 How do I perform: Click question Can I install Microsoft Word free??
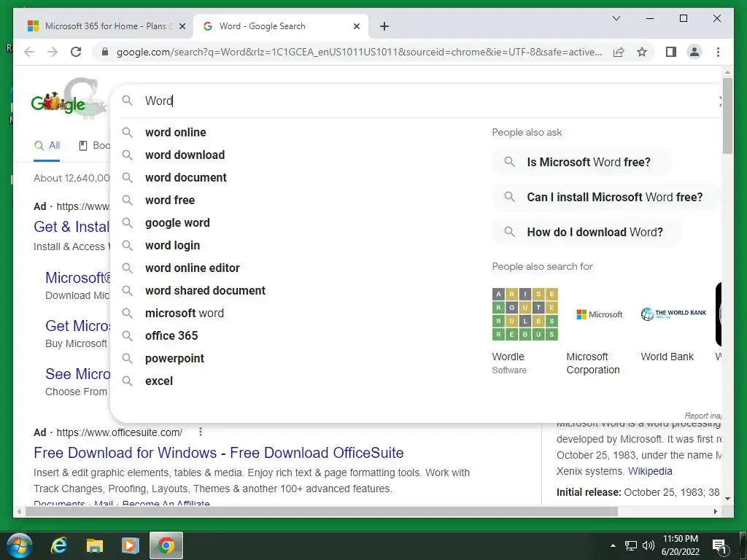605,197
